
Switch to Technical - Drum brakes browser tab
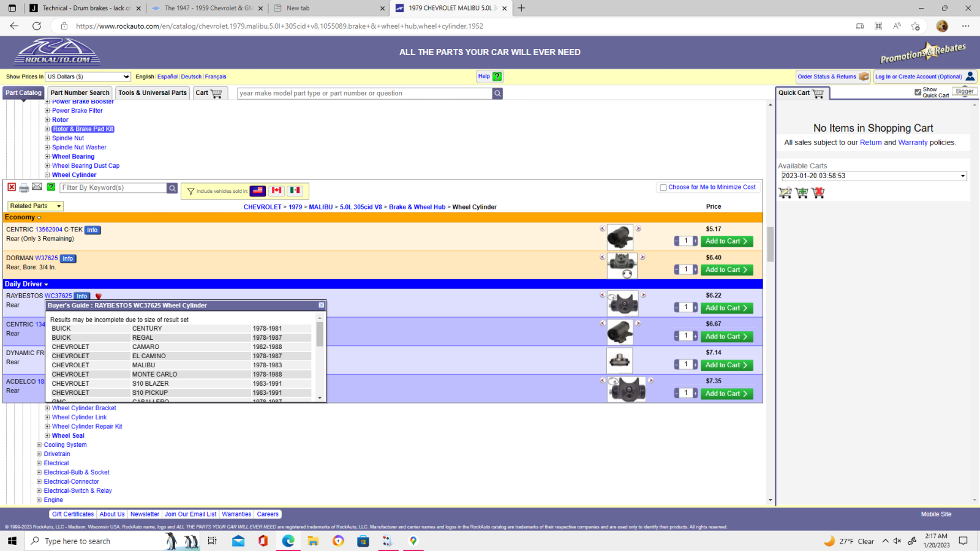coord(86,8)
